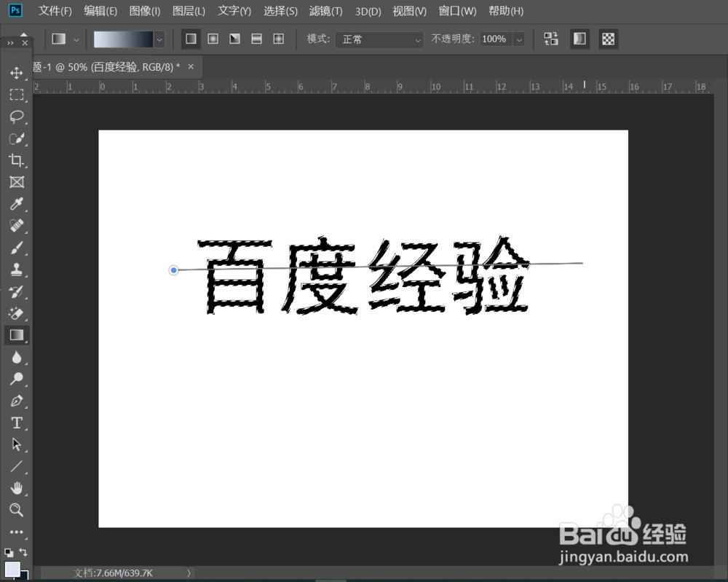Open the 视图(V) menu
Image resolution: width=728 pixels, height=582 pixels.
tap(409, 11)
